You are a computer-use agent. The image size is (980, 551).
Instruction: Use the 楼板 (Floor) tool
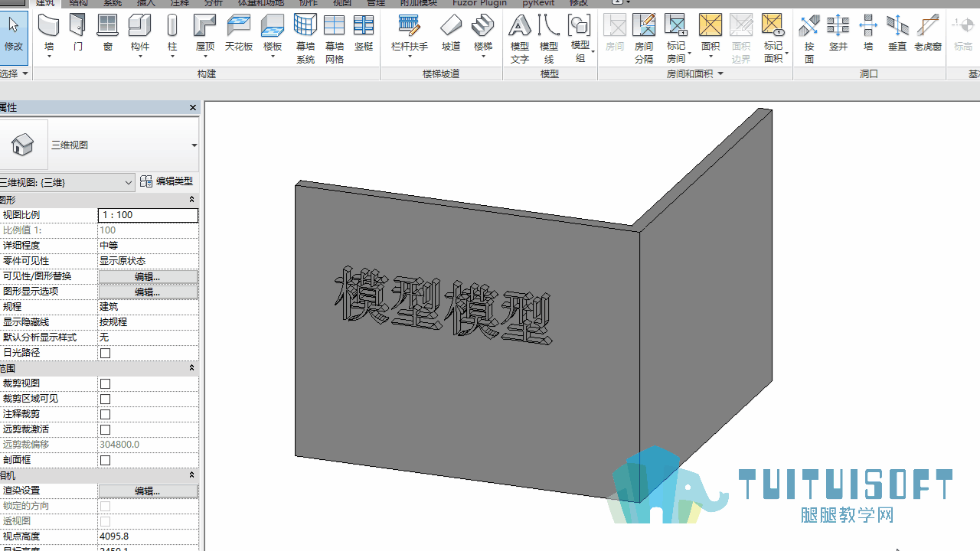(x=273, y=37)
